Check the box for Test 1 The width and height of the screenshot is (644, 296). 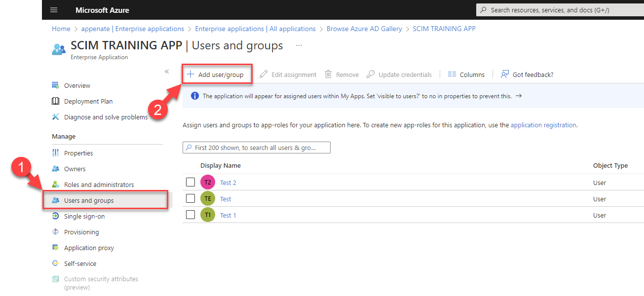190,215
